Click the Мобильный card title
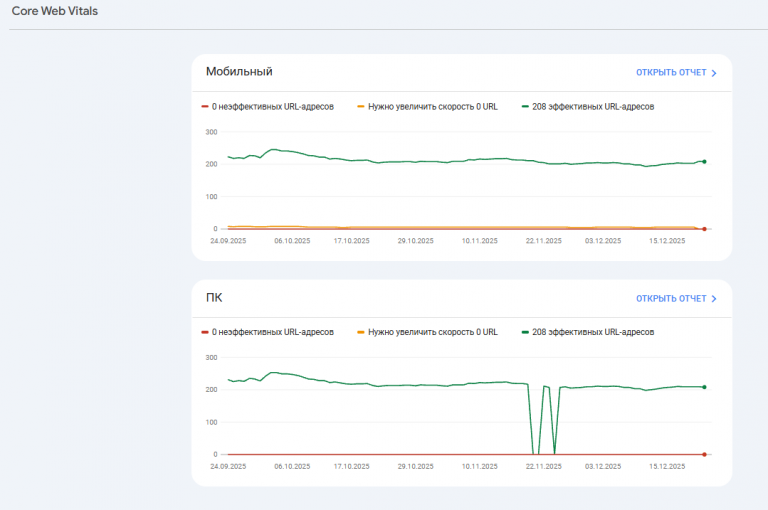The image size is (768, 510). pos(239,71)
